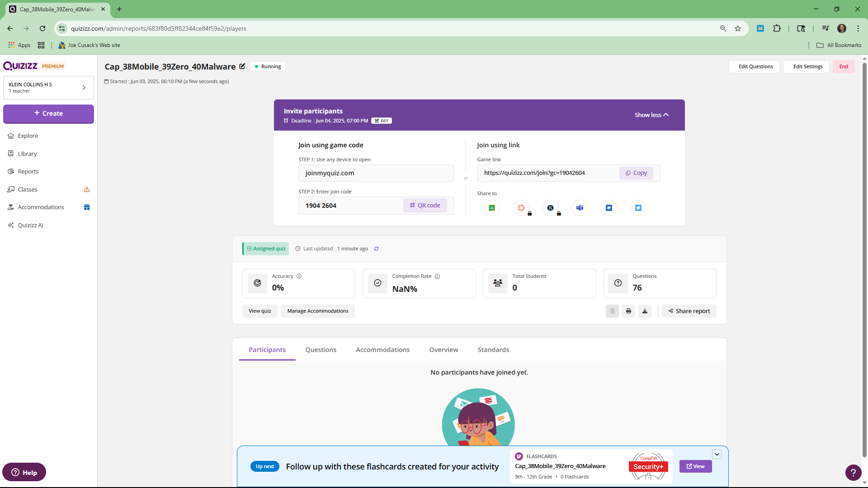Show the QR code
Viewport: 868px width, 488px height.
pyautogui.click(x=425, y=206)
